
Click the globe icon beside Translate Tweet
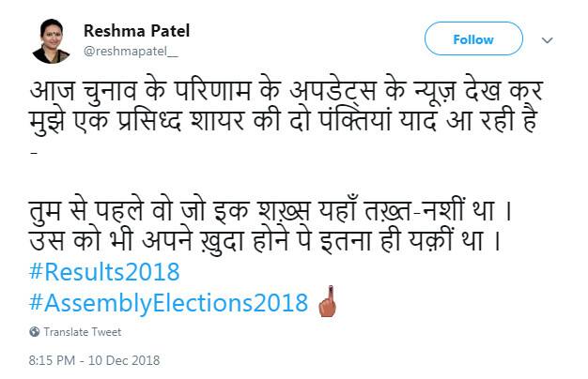[x=35, y=332]
